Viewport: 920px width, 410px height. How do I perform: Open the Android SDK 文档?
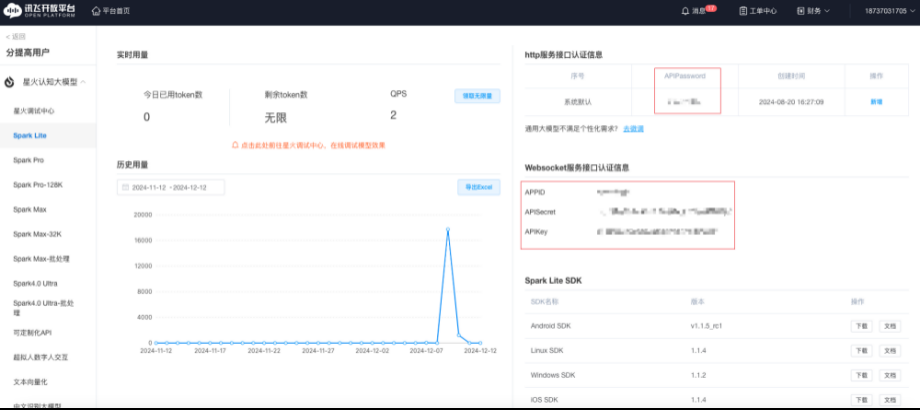(x=889, y=326)
